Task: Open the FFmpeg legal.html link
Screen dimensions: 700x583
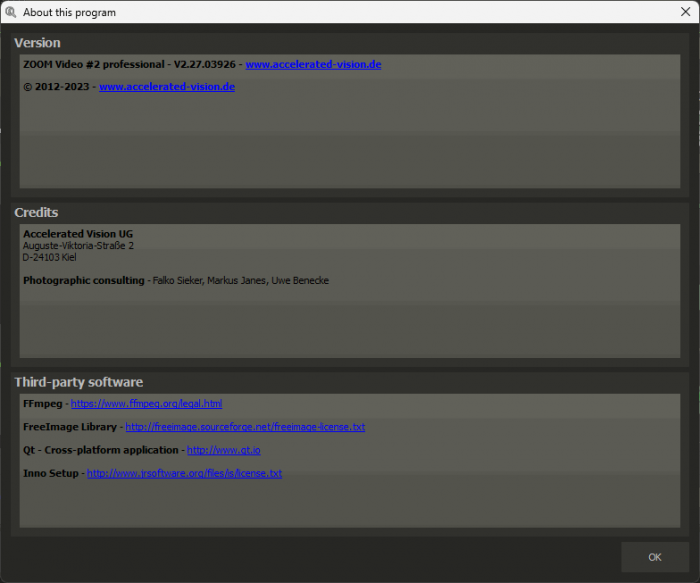Action: point(146,404)
